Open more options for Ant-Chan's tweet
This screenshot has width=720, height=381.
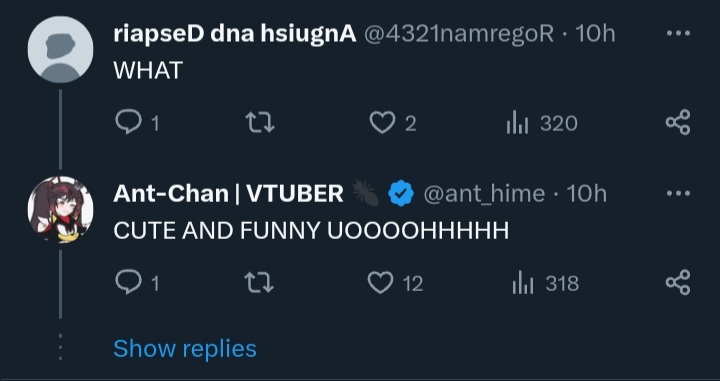click(x=678, y=193)
